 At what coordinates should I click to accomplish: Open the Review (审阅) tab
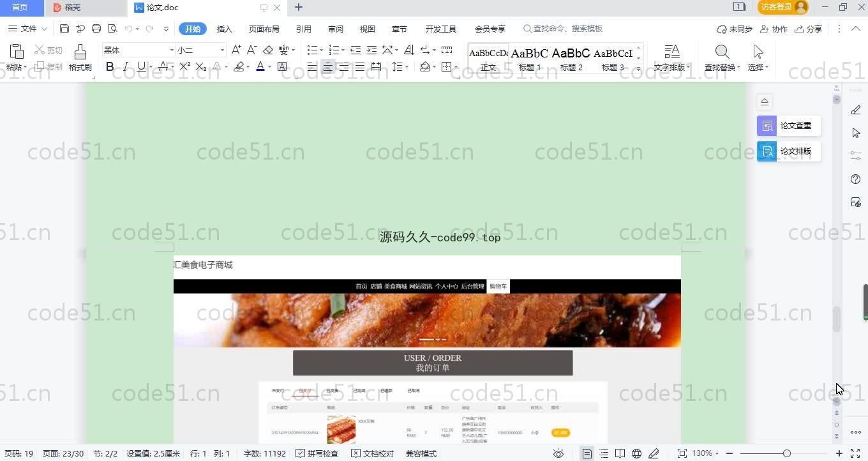[x=336, y=29]
